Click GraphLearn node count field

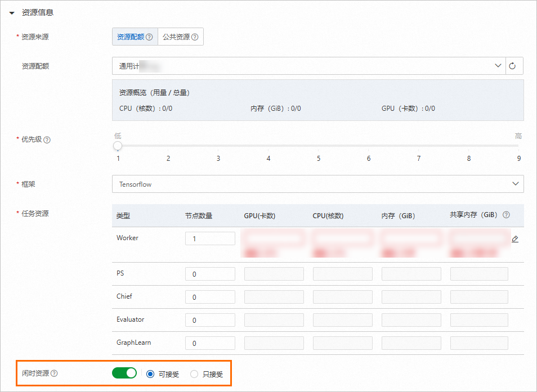pos(211,343)
